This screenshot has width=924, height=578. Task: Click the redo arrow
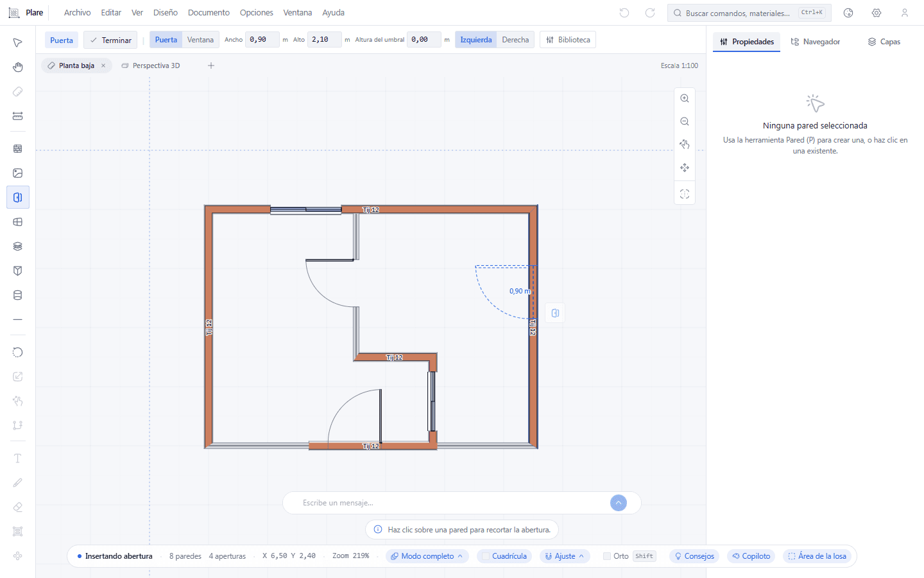(650, 13)
